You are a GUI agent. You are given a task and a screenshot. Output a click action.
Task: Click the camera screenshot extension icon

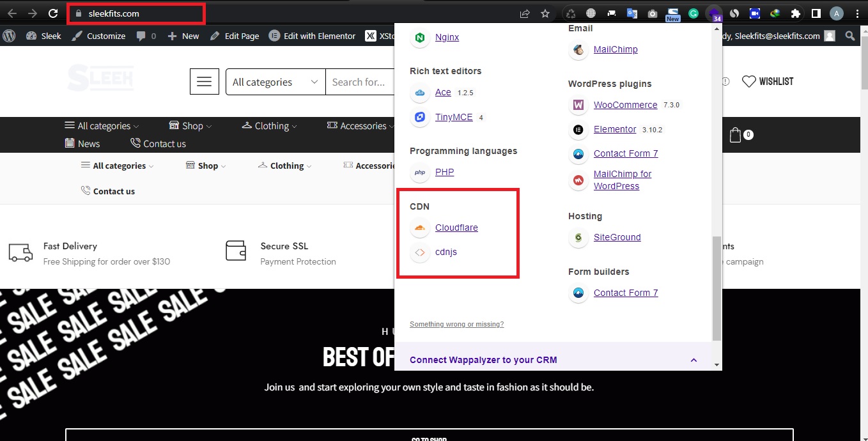(653, 13)
